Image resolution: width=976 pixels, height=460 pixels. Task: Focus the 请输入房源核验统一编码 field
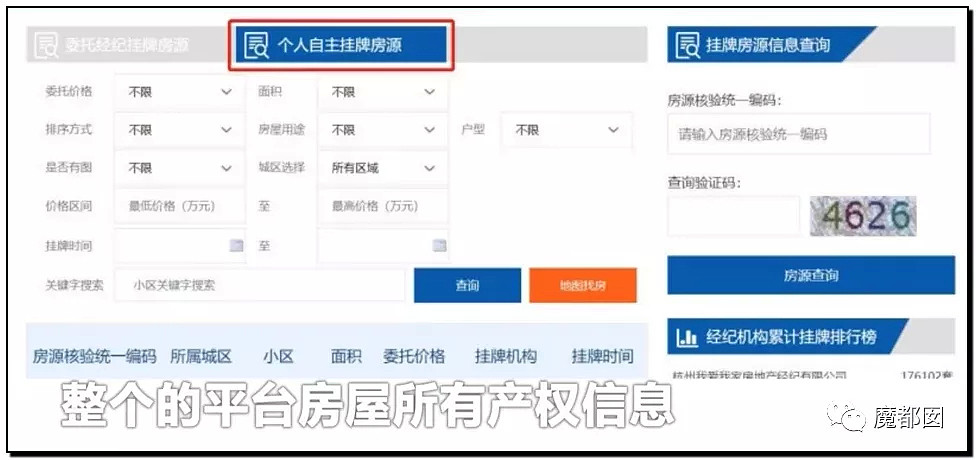coord(799,134)
